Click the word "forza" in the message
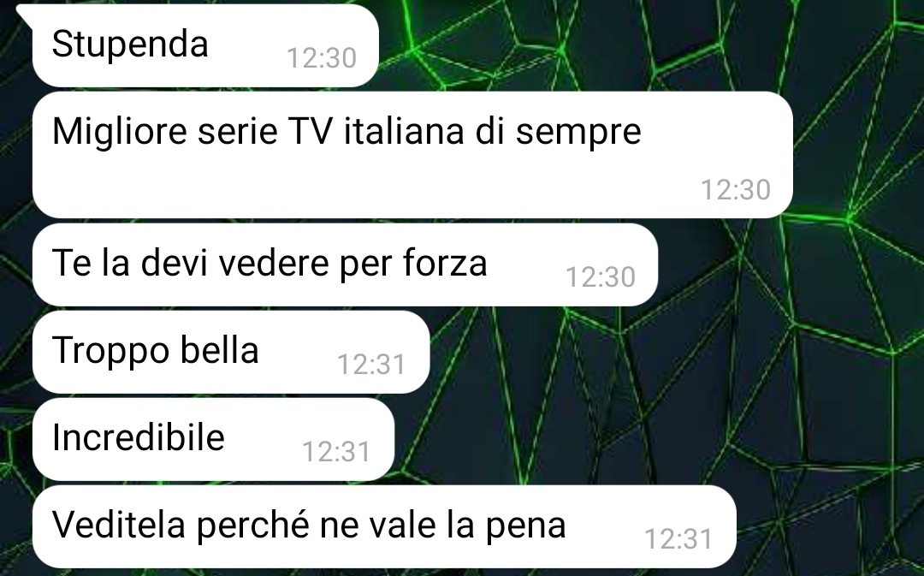924x576 pixels. (x=445, y=263)
